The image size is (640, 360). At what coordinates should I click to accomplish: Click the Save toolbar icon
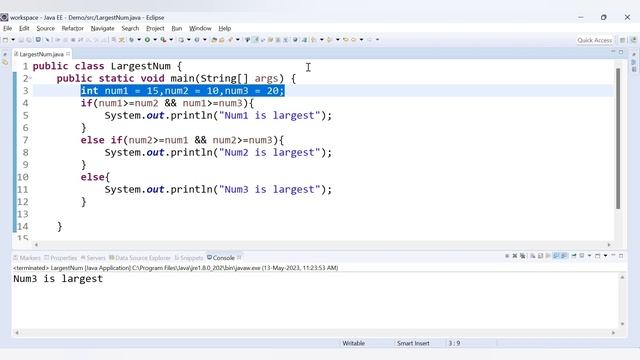pyautogui.click(x=21, y=40)
